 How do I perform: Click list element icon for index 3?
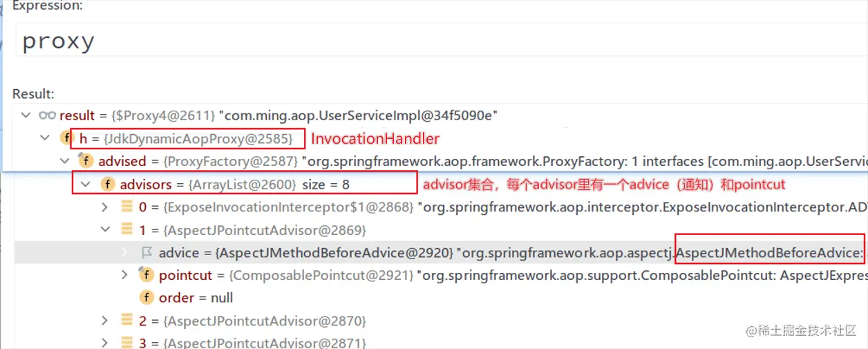tap(126, 342)
